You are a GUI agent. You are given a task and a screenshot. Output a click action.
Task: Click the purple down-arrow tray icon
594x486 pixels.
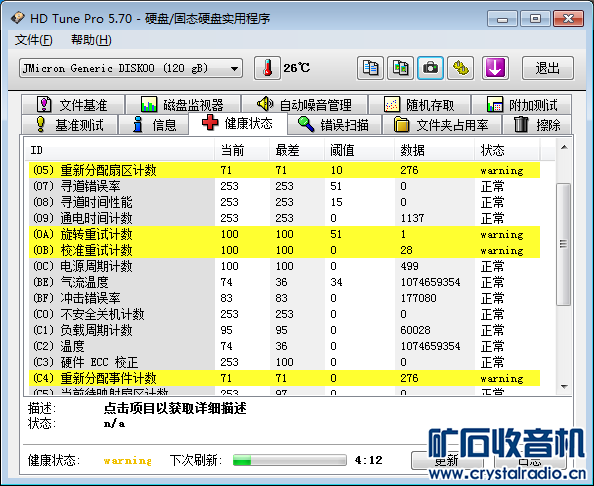(495, 68)
